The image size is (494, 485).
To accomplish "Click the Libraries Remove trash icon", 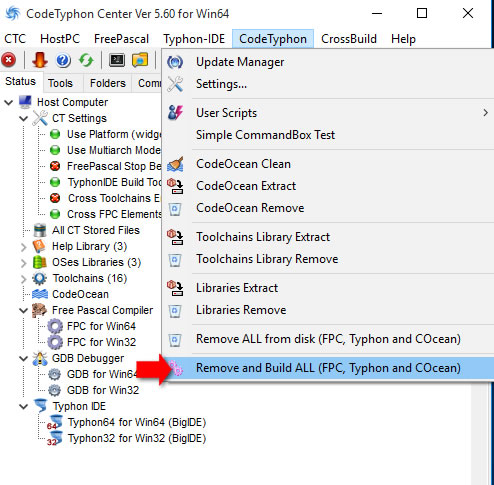I will pos(175,311).
